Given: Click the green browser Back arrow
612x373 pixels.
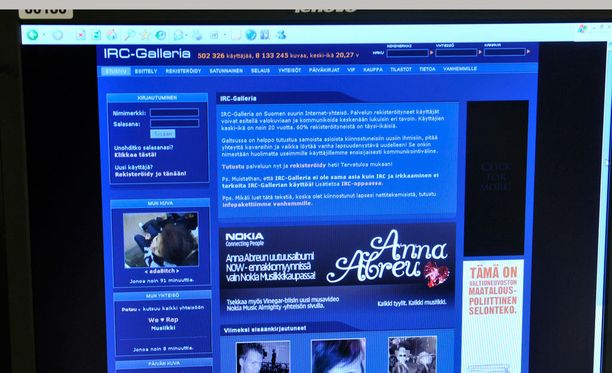Looking at the screenshot, I should tap(32, 35).
